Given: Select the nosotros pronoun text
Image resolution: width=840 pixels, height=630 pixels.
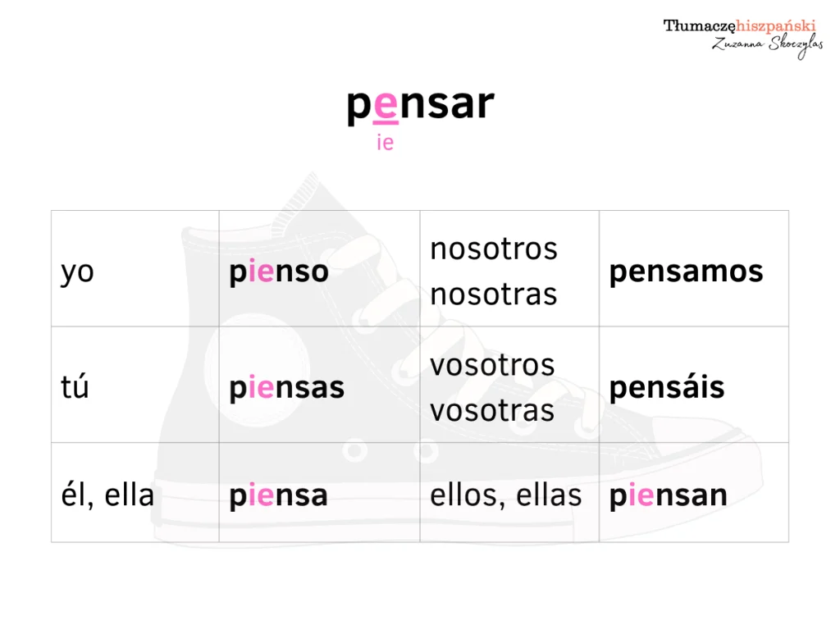Looking at the screenshot, I should 494,249.
